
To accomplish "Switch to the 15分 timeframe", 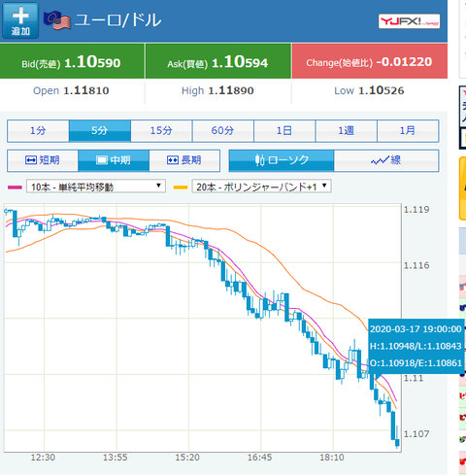I will pyautogui.click(x=161, y=131).
